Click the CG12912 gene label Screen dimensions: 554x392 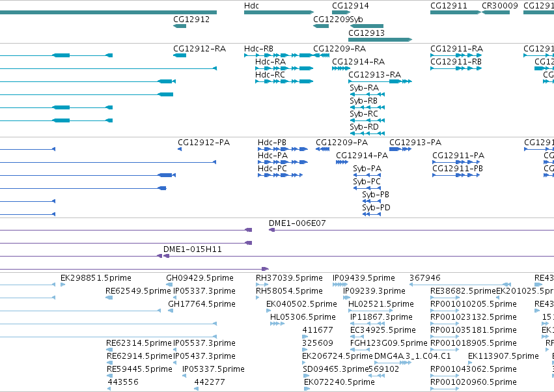[x=191, y=20]
